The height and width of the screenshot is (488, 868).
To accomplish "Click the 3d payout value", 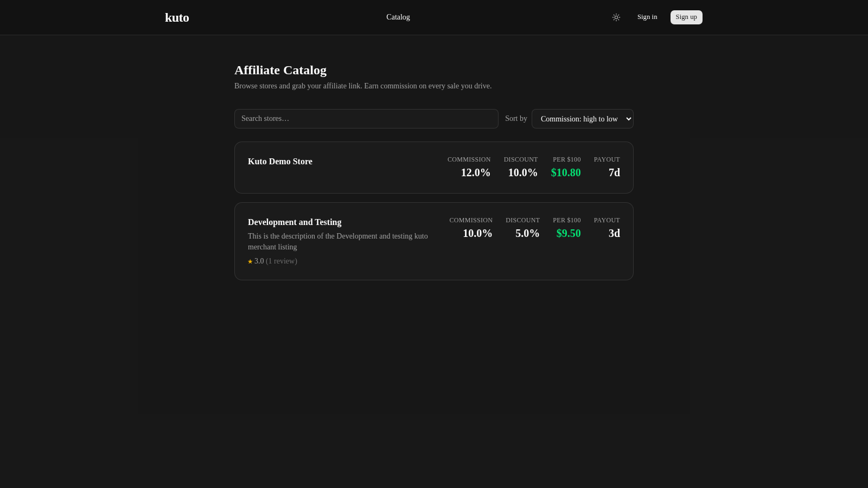I will pyautogui.click(x=614, y=233).
